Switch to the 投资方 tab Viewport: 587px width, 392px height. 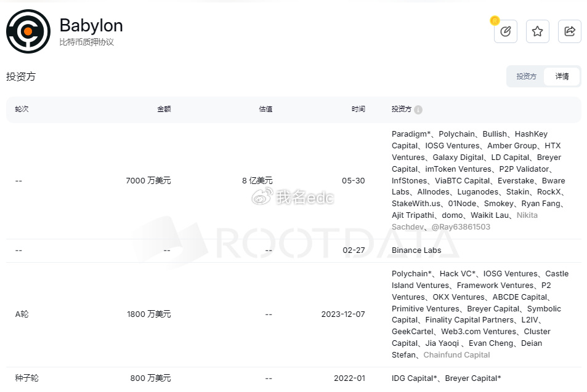click(526, 76)
